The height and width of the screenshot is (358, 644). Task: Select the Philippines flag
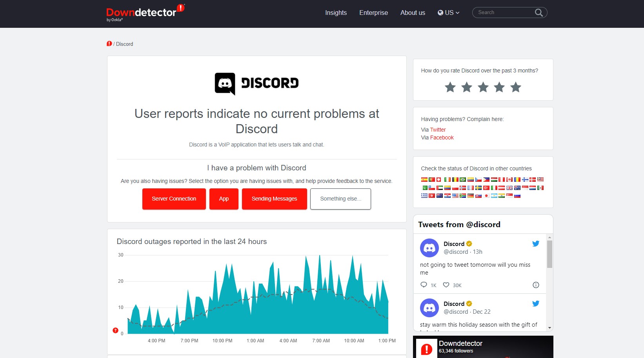pos(486,179)
